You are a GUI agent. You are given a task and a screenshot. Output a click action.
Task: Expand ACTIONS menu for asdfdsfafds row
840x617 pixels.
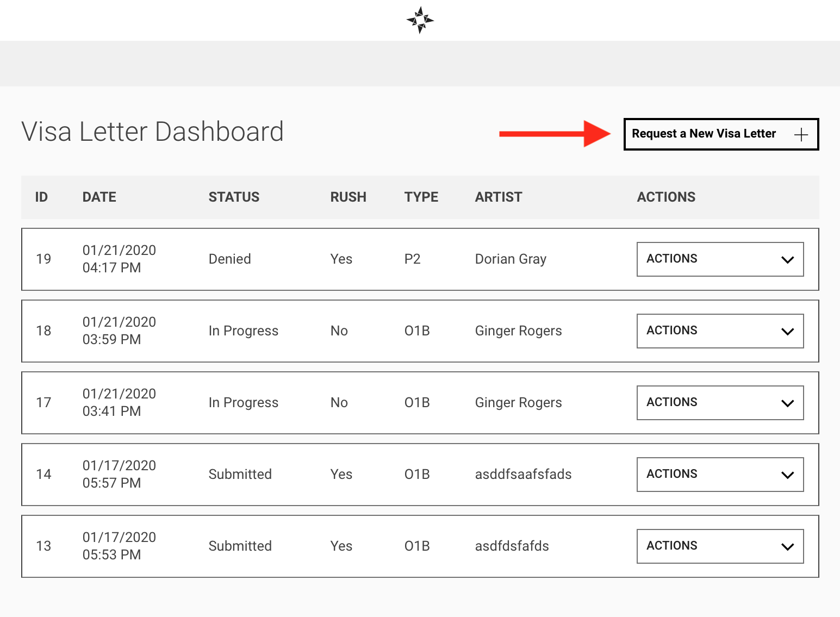(720, 546)
